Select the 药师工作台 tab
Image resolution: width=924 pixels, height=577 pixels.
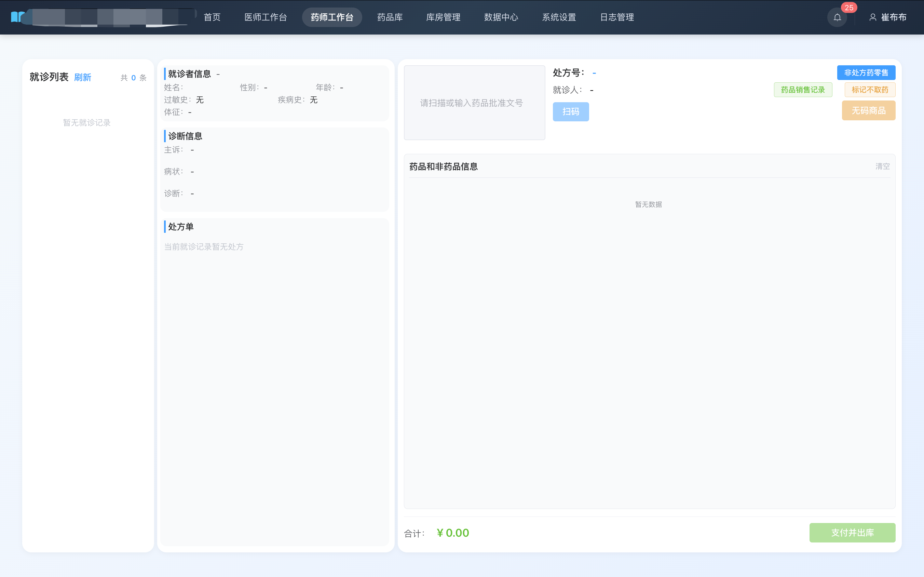(x=332, y=17)
